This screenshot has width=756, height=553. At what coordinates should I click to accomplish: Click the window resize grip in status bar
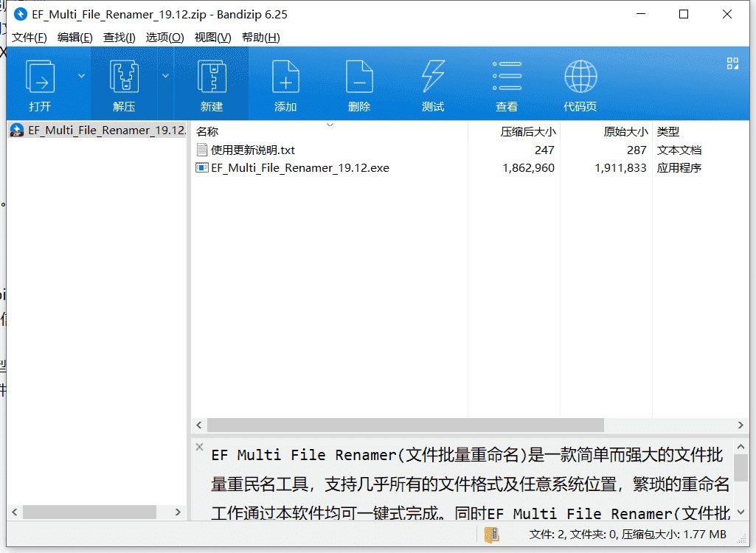743,540
